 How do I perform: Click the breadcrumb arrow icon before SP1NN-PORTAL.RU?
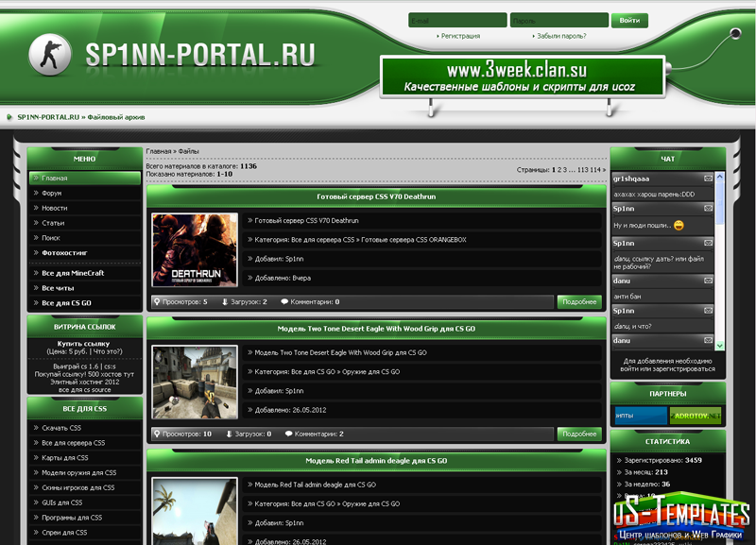click(9, 117)
